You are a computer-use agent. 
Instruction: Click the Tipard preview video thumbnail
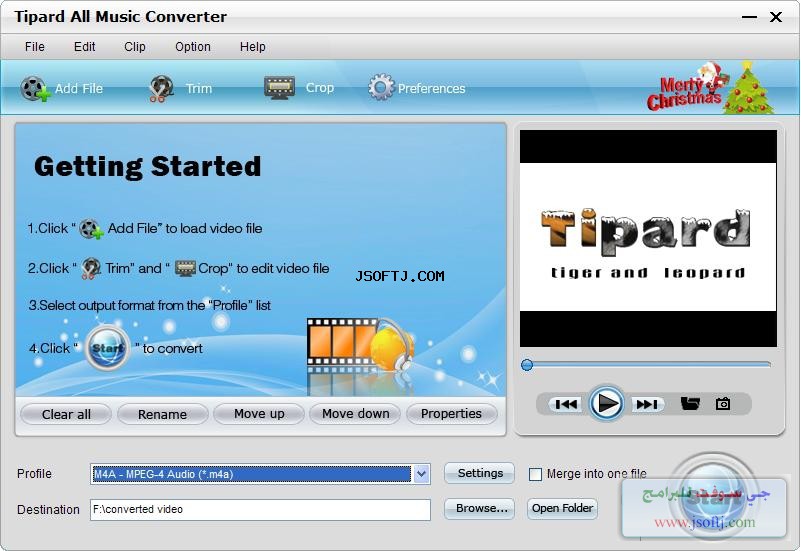coord(648,238)
